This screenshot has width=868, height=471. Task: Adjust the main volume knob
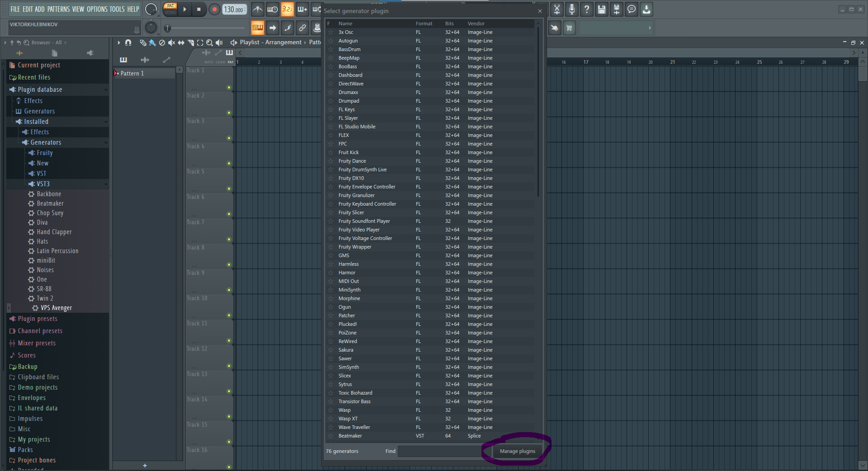pos(151,9)
